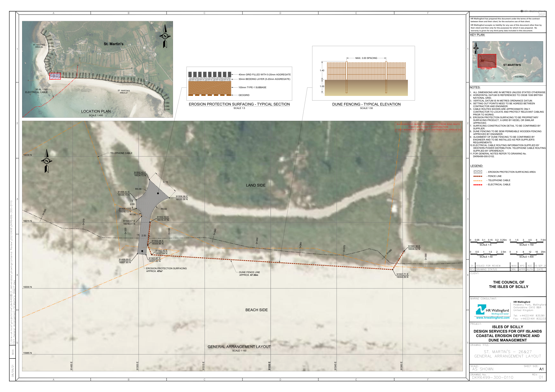Click the 'DUNE FENCE LINE APPROX. 67.50m' label

coord(250,274)
